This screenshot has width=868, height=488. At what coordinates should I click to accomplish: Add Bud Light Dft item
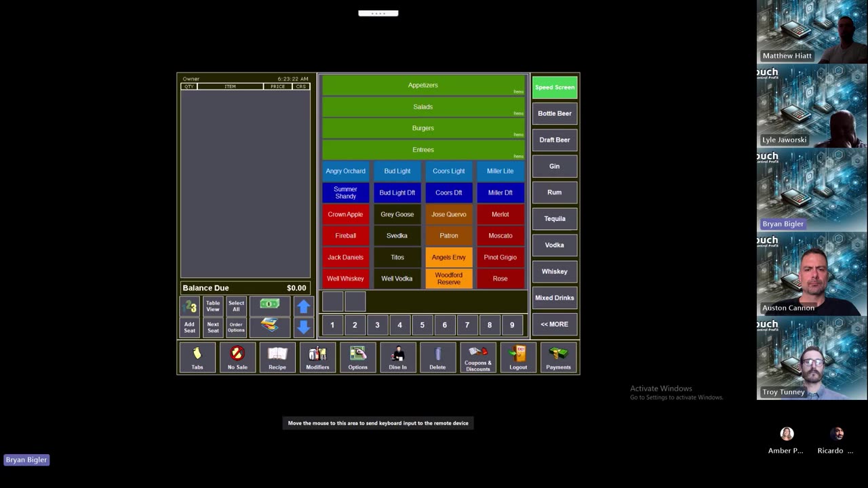click(397, 192)
